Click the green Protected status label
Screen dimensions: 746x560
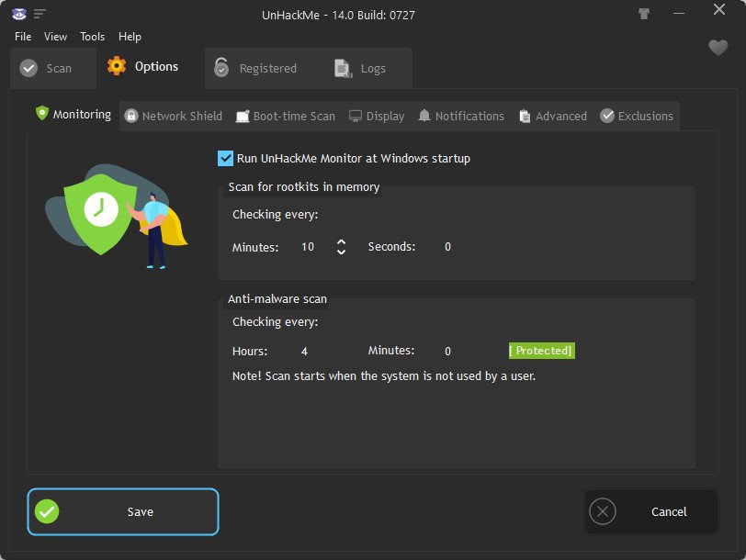542,351
